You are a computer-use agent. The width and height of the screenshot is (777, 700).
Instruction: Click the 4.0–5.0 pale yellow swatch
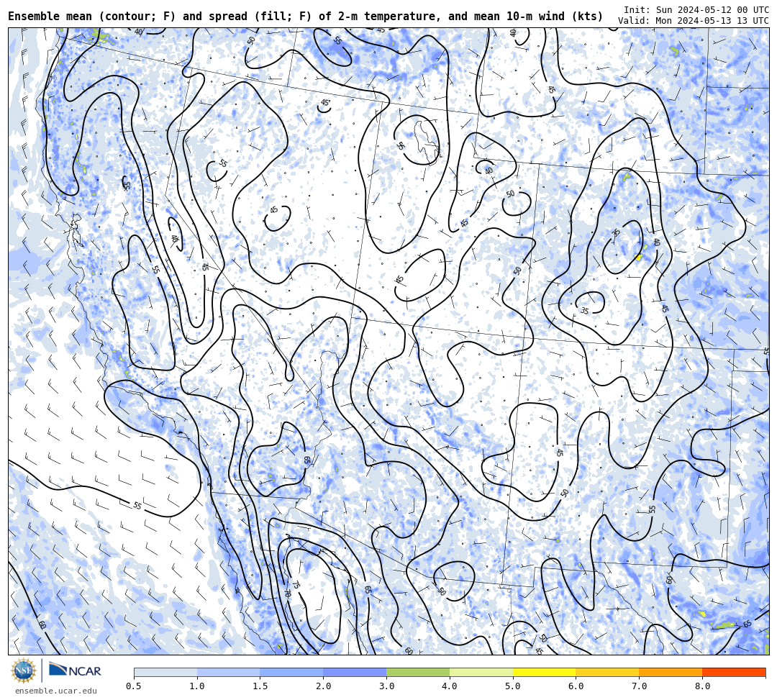[x=481, y=672]
